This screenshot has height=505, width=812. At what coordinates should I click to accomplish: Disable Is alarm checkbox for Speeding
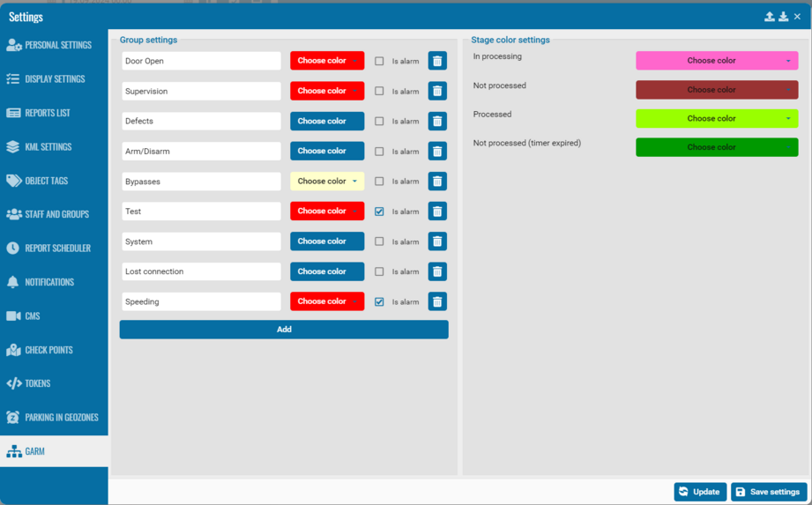tap(379, 301)
